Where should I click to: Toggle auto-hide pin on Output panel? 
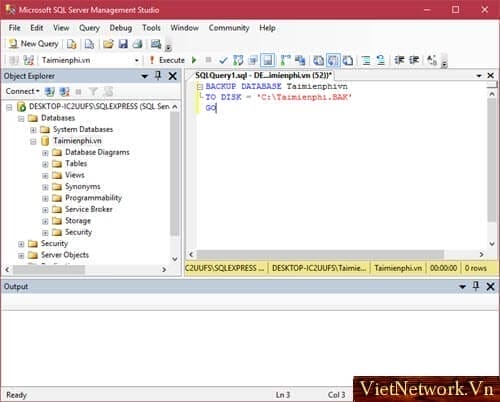click(x=476, y=286)
